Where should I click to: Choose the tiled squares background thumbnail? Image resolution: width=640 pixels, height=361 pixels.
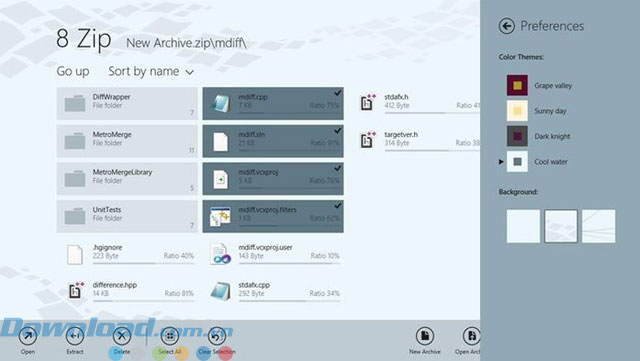(561, 226)
